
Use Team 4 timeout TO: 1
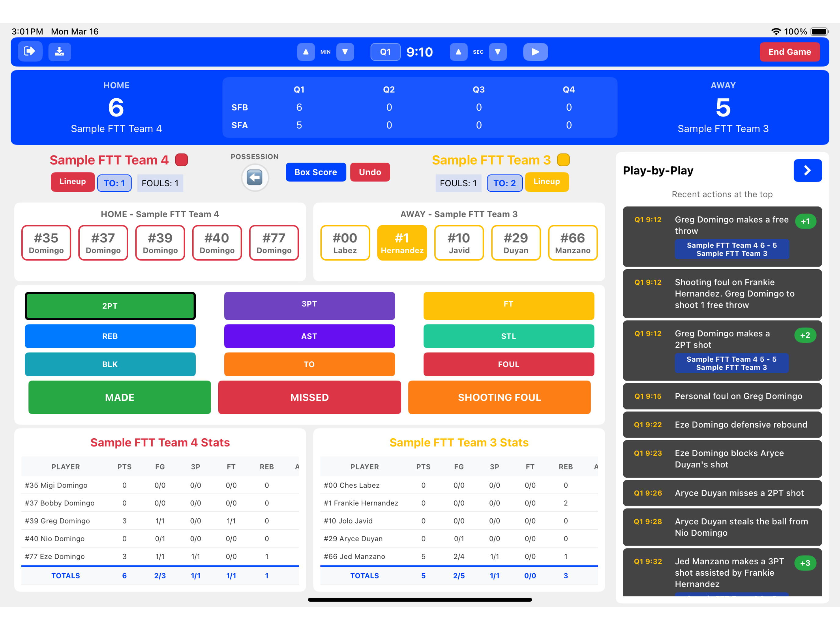[x=114, y=183]
